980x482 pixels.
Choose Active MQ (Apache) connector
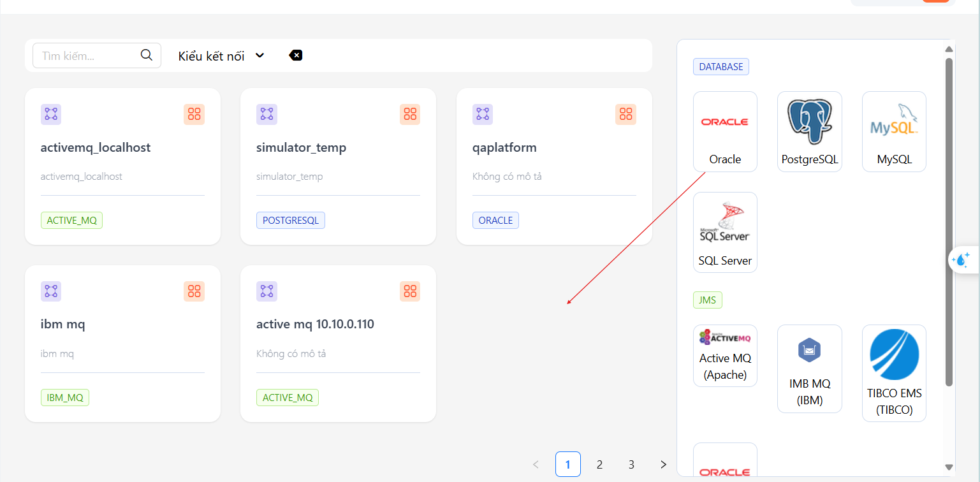tap(725, 356)
